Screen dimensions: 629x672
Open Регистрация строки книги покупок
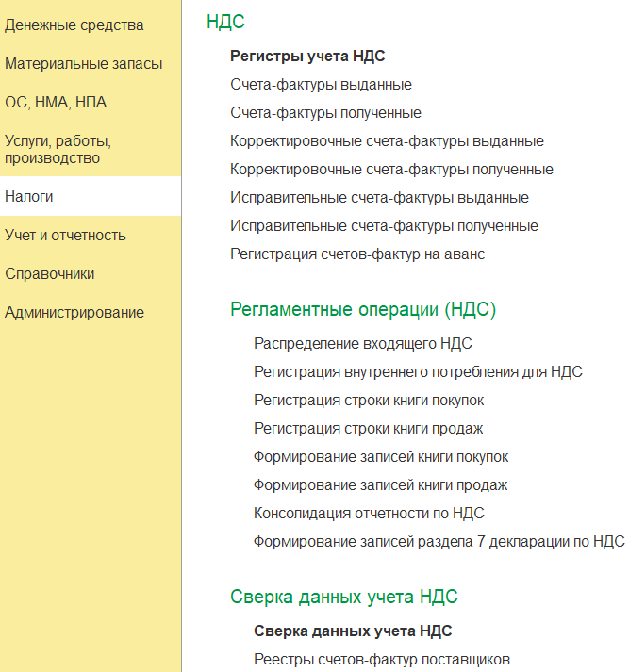[x=369, y=401]
